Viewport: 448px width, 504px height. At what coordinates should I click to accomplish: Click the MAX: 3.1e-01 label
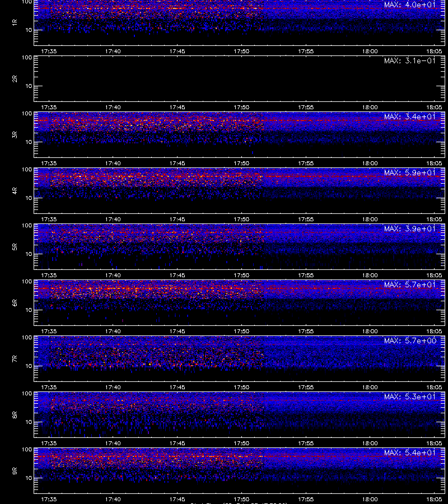click(x=410, y=60)
